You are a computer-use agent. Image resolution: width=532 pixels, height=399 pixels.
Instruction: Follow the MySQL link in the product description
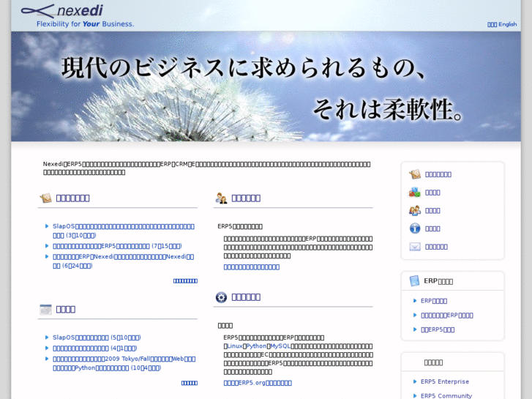click(x=280, y=346)
